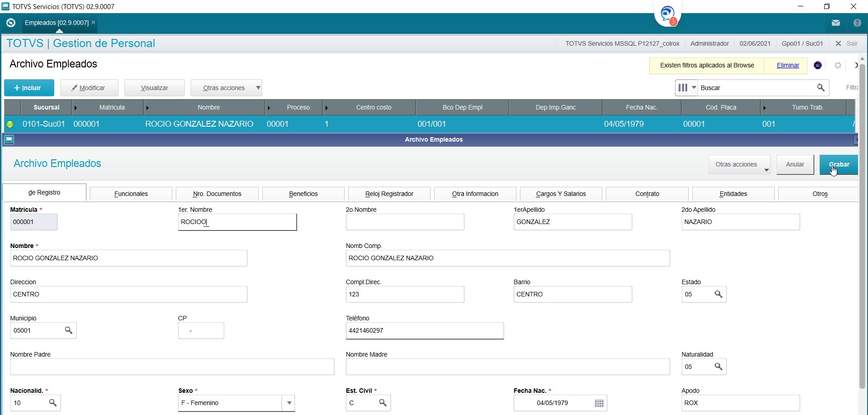Viewport: 868px width, 415px height.
Task: Click the Anular button
Action: pyautogui.click(x=795, y=165)
